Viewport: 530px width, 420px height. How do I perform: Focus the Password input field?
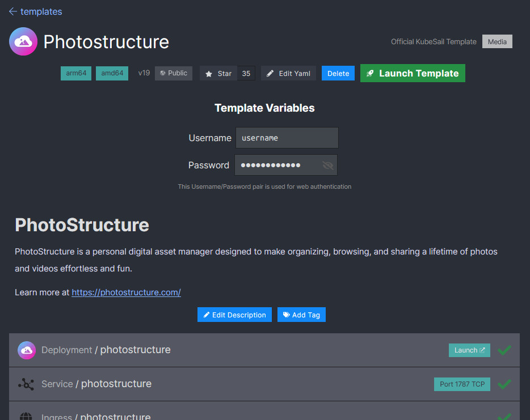tap(286, 165)
